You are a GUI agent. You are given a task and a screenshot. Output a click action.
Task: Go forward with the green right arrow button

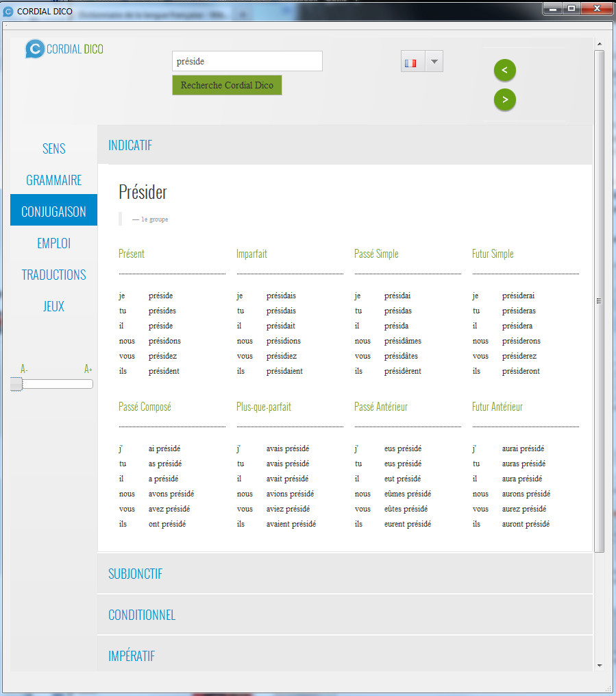click(505, 99)
